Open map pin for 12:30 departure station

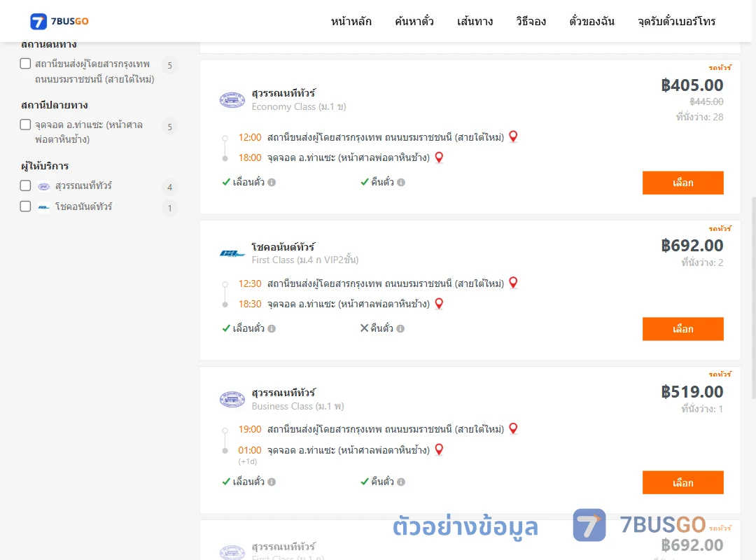514,283
